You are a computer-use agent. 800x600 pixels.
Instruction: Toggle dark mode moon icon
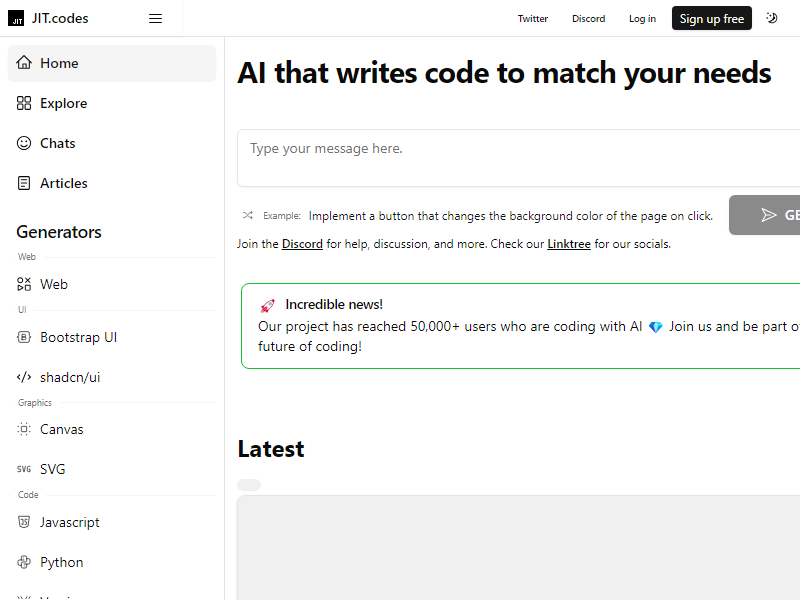[771, 18]
